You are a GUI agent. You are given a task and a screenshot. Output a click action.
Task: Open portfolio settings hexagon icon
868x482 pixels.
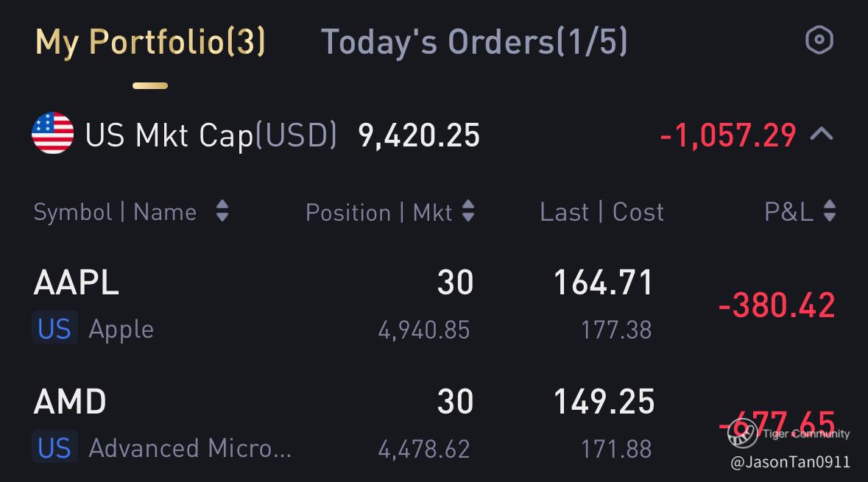click(819, 40)
